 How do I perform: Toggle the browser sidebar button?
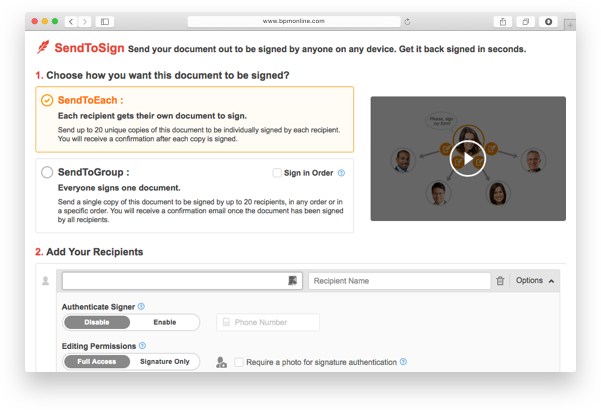[105, 22]
